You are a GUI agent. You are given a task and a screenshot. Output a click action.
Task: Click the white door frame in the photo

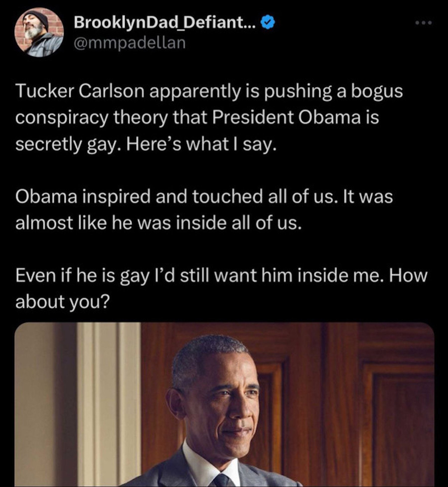(x=107, y=398)
